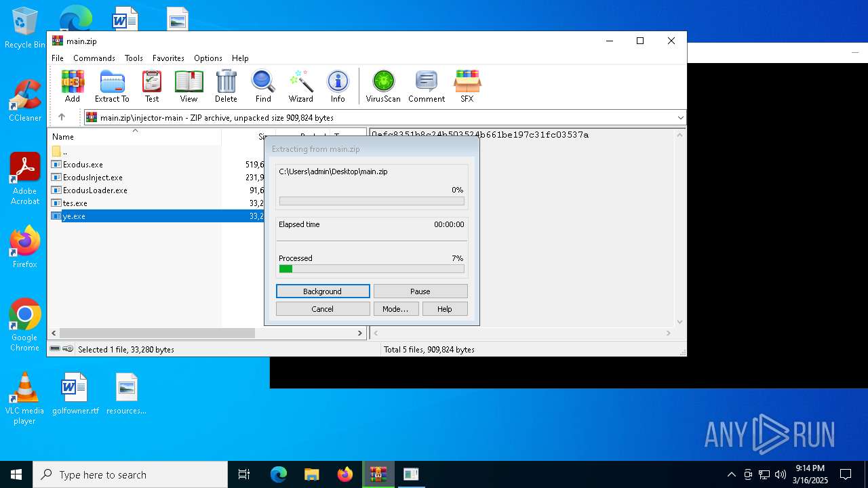Go up one folder level arrow
The height and width of the screenshot is (488, 868).
pos(61,117)
